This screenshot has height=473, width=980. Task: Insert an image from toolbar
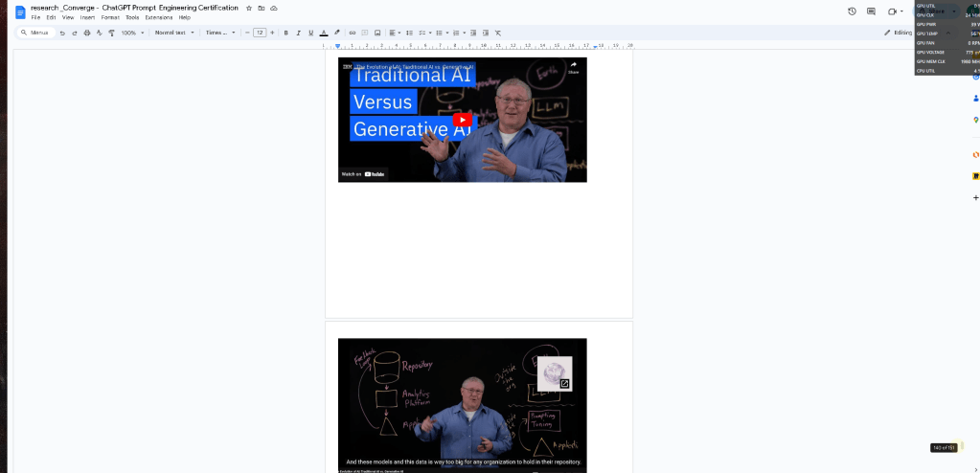point(377,33)
